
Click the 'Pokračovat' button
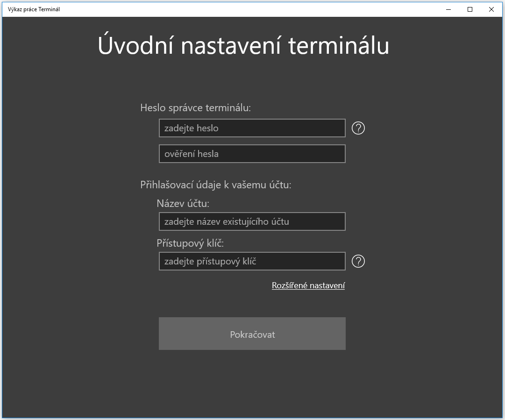[x=252, y=334]
